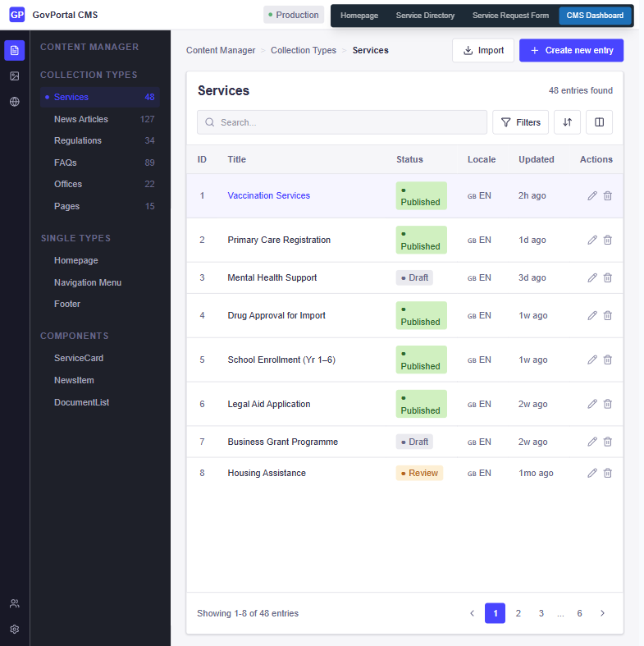Edit the Legal Aid Application entry
The image size is (644, 646).
(592, 404)
